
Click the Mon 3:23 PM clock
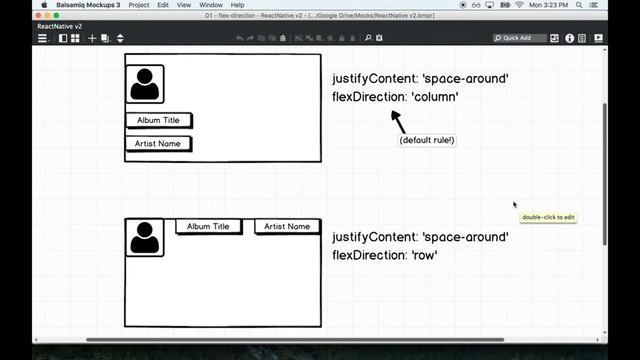(549, 5)
